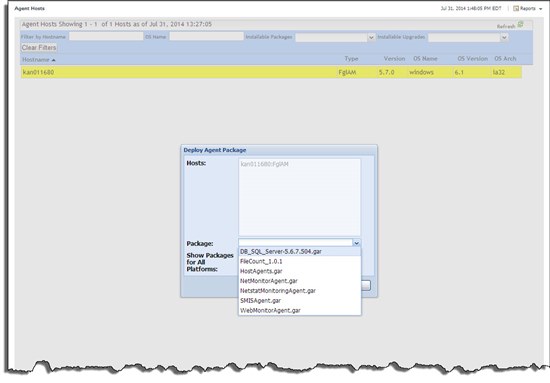Sort by OS Arch column header
The height and width of the screenshot is (383, 550).
point(505,59)
